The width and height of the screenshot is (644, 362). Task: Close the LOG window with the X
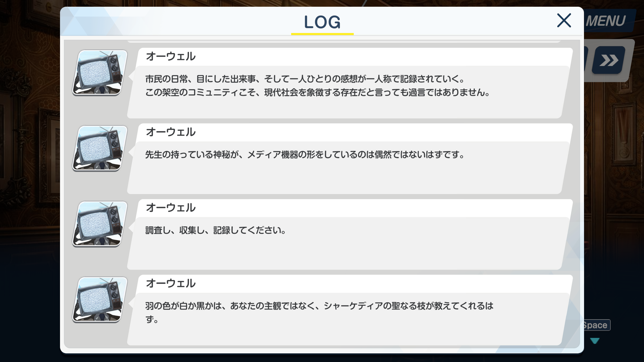tap(564, 20)
